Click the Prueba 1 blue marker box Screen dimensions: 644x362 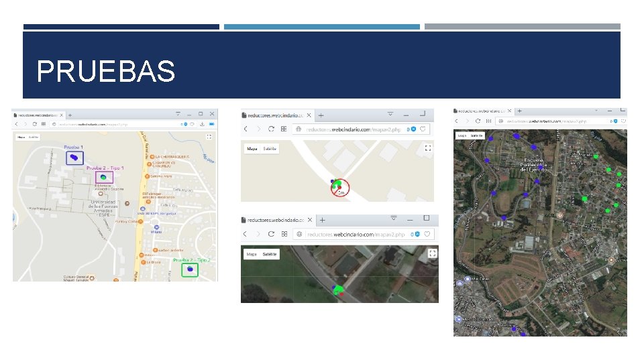coord(74,158)
